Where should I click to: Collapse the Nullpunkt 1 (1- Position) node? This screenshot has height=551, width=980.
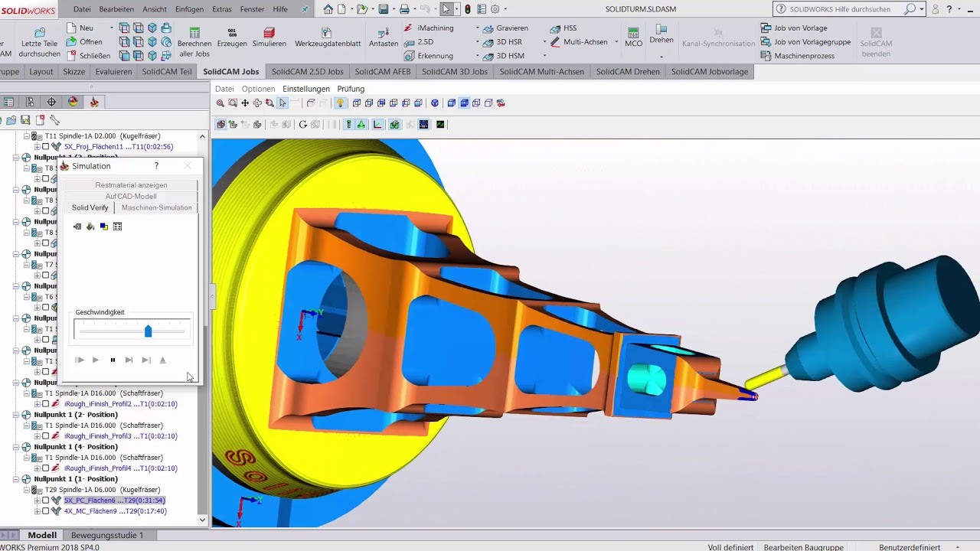(x=15, y=479)
